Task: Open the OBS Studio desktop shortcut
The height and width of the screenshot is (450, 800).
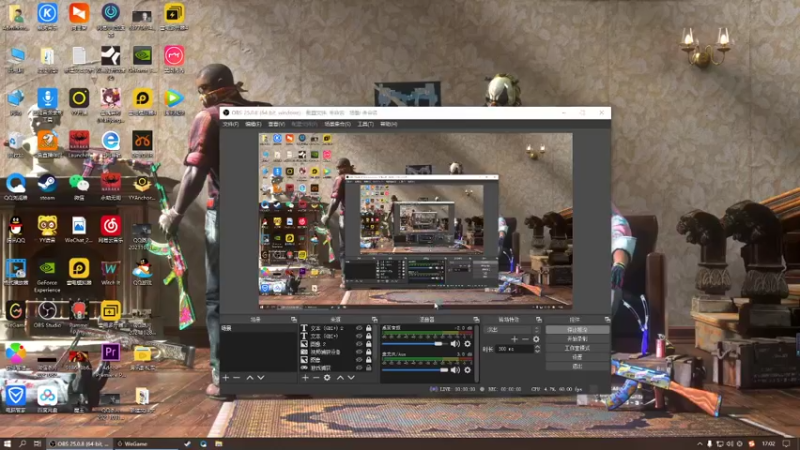Action: (x=47, y=314)
